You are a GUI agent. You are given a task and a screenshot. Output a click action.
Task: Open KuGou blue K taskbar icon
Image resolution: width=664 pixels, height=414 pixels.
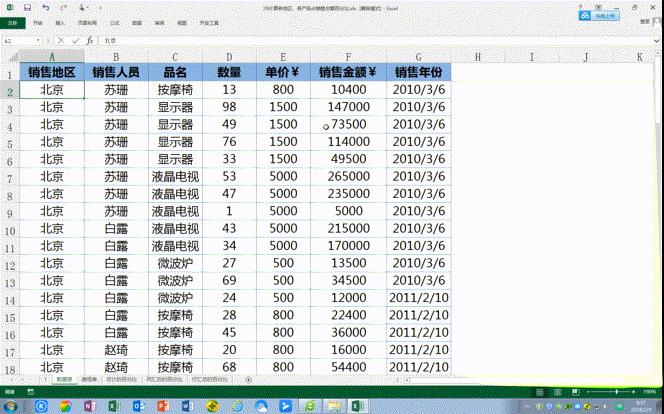(41, 406)
